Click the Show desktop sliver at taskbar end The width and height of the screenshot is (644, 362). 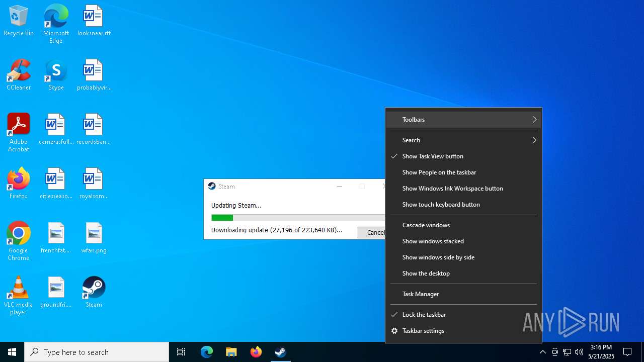[642, 352]
